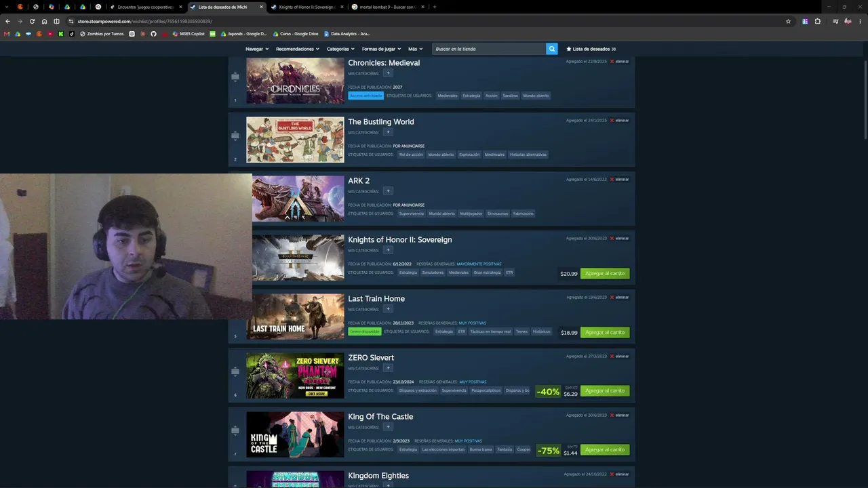Click the Sandbox tag on Chronicles: Medieval

tap(510, 96)
